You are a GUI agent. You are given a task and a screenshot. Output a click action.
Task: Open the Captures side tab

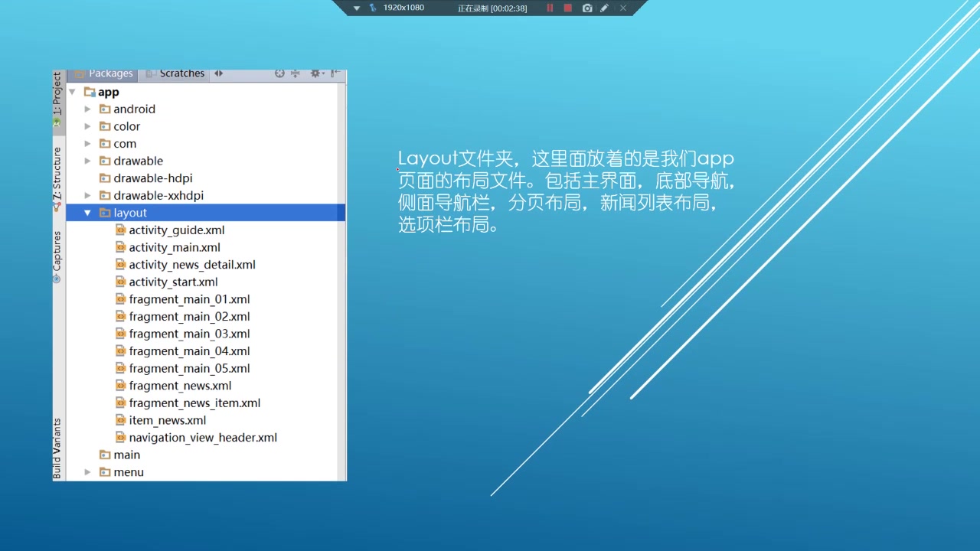(x=57, y=257)
